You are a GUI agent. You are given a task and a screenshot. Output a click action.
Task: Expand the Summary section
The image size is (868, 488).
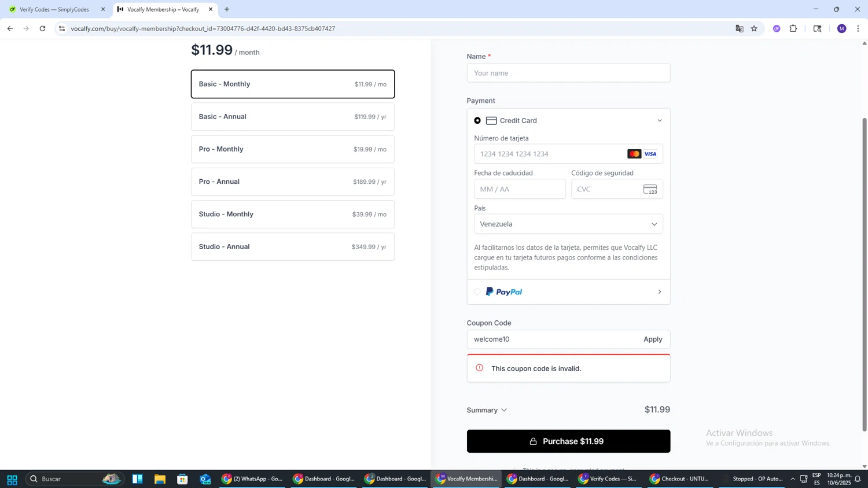point(487,410)
